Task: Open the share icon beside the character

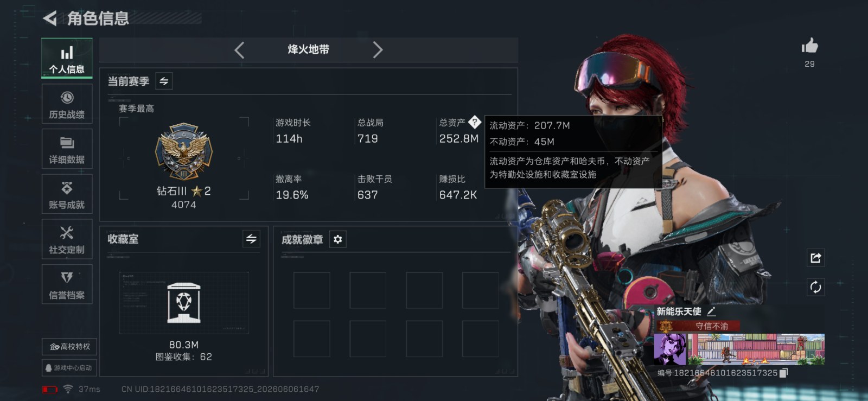Action: click(815, 258)
